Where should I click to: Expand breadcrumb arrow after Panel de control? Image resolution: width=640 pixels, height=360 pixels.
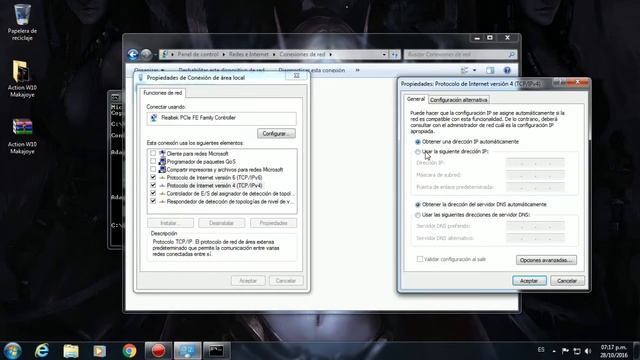coord(224,54)
